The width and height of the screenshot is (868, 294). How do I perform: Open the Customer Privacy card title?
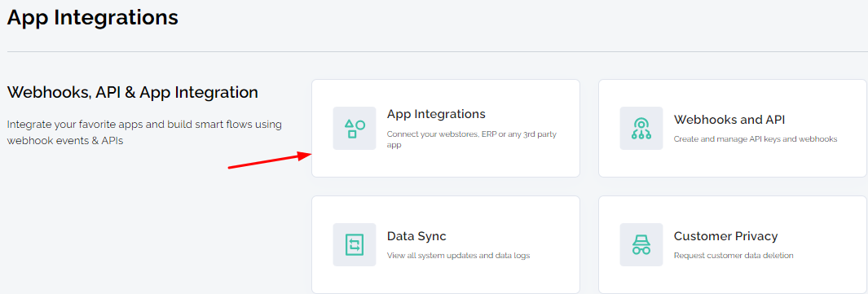[x=725, y=236]
